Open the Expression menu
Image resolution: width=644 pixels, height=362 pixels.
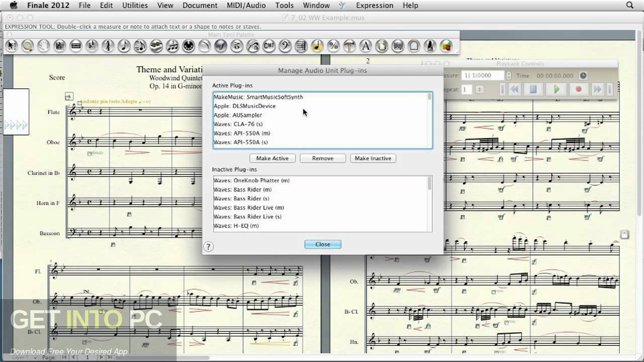click(375, 5)
